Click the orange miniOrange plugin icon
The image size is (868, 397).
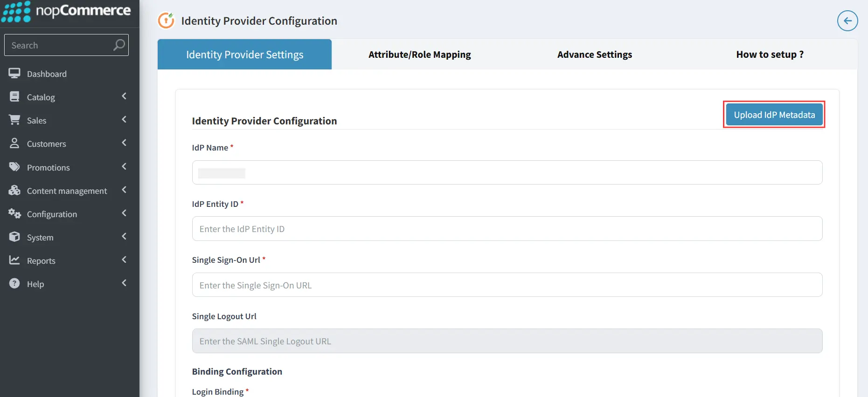coord(166,21)
